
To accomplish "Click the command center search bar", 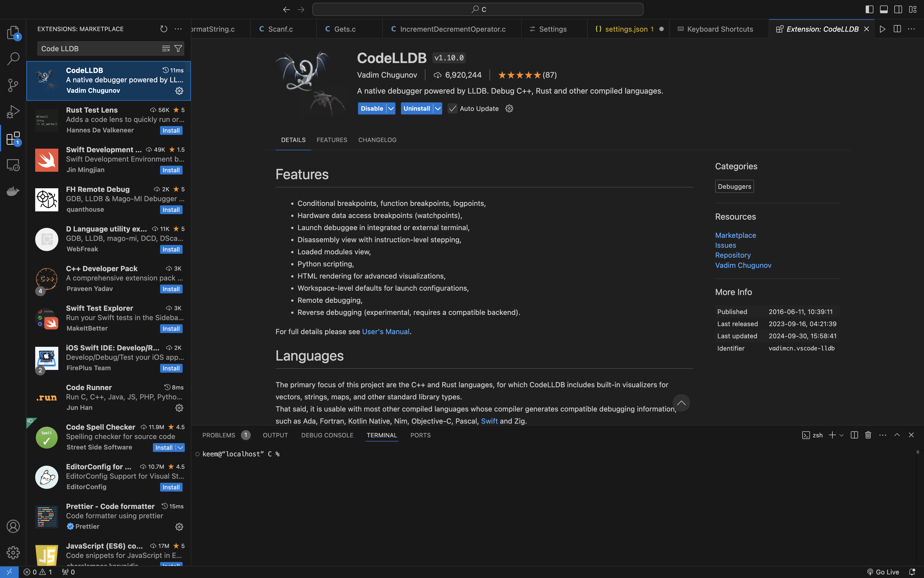I will pyautogui.click(x=478, y=10).
